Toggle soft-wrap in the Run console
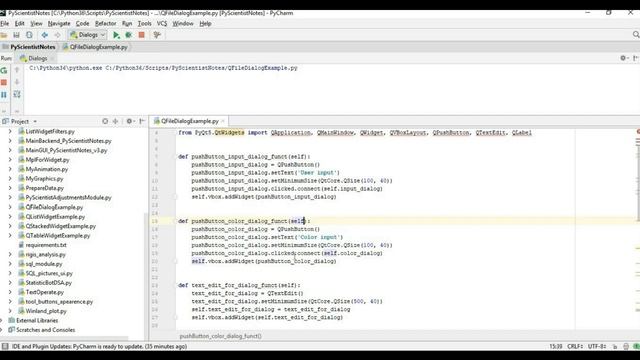Screen dimensions: 640x360 (x=17, y=95)
